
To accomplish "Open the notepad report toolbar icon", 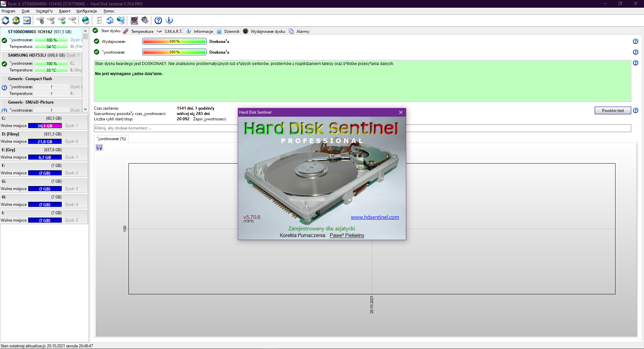I will [99, 20].
